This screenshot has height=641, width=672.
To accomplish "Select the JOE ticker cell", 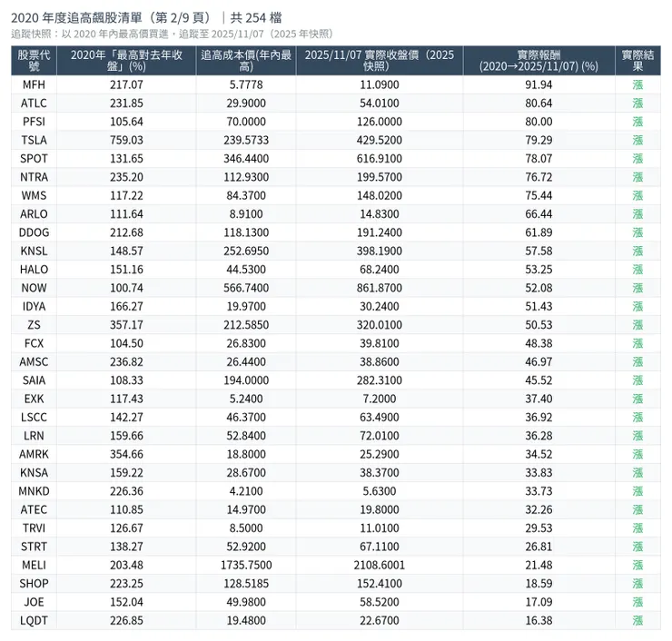I will click(34, 602).
